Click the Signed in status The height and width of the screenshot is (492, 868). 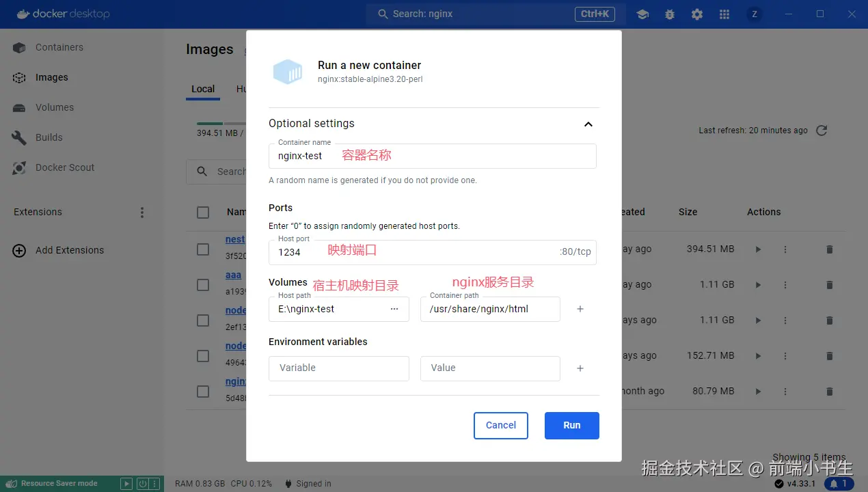tap(307, 484)
